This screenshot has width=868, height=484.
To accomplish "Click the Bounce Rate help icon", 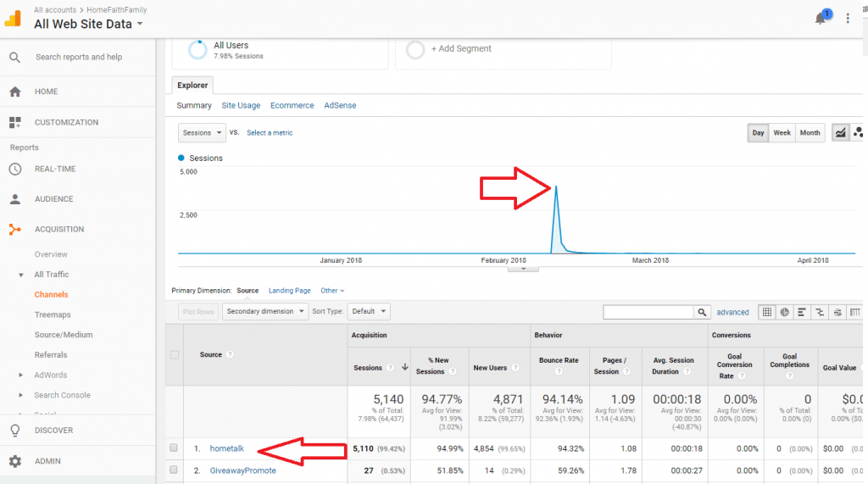I will click(559, 371).
